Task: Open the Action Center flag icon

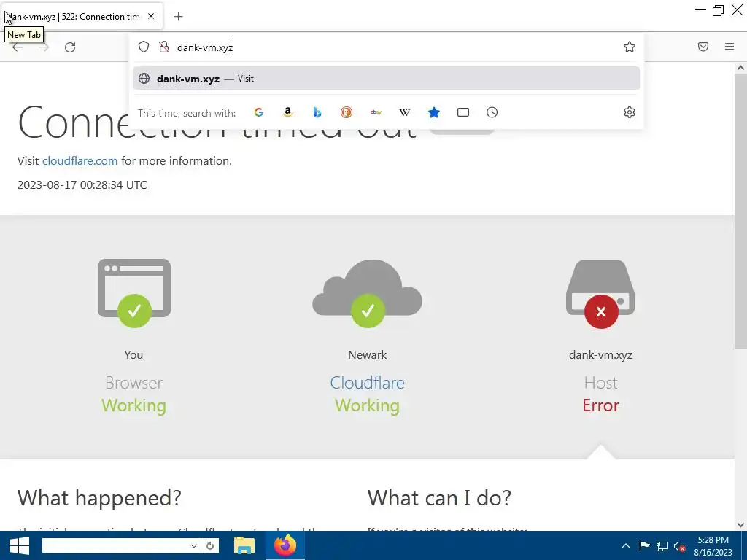Action: tap(644, 545)
